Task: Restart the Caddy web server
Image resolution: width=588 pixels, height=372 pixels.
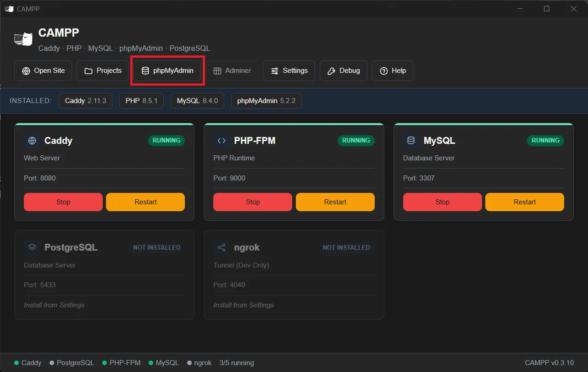Action: click(x=145, y=202)
